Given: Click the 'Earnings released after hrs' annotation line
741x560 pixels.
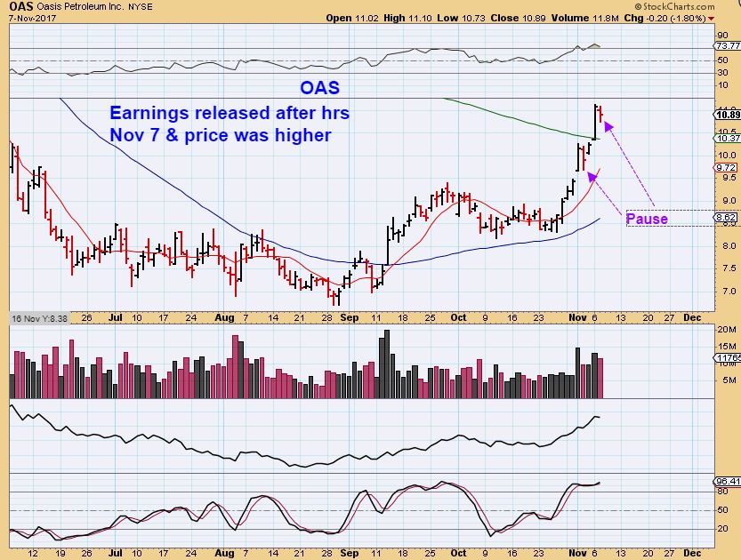Looking at the screenshot, I should click(230, 113).
